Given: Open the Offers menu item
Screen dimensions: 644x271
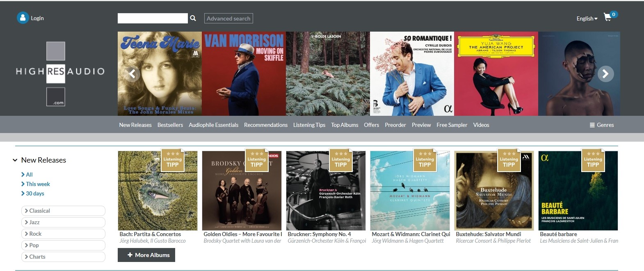Looking at the screenshot, I should coord(372,125).
